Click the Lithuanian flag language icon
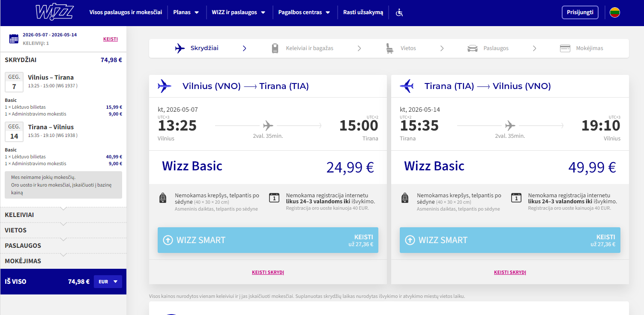Image resolution: width=644 pixels, height=315 pixels. pos(615,12)
